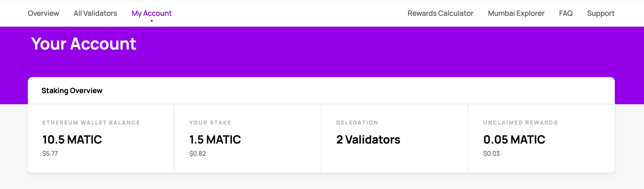This screenshot has height=189, width=644.
Task: Click the 2 Validators delegation count
Action: (368, 139)
